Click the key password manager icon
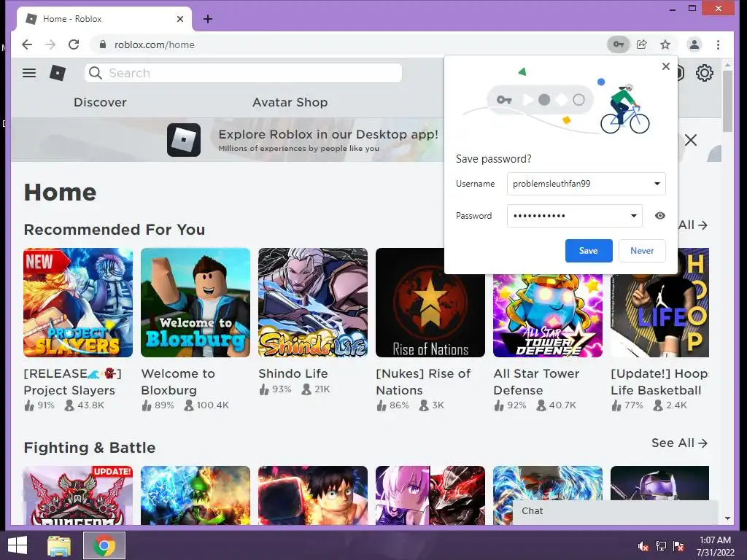 (x=619, y=44)
